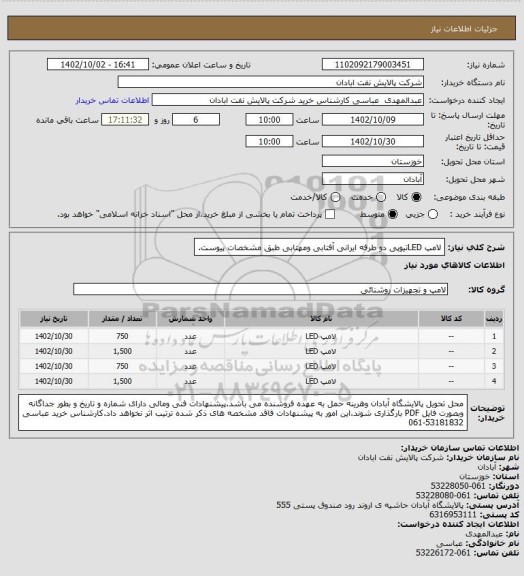Viewport: 524px width, 576px height.
Task: Click لامپ LED name in row 4
Action: coord(321,381)
